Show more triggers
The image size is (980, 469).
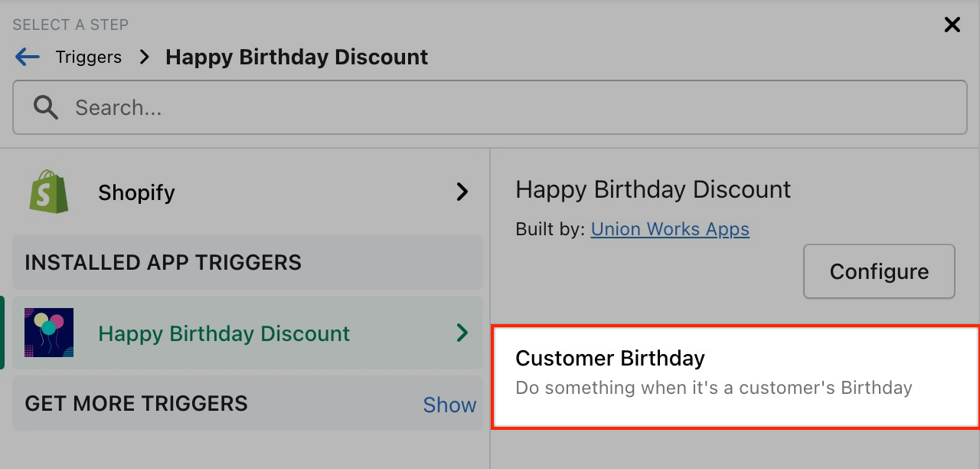coord(449,405)
